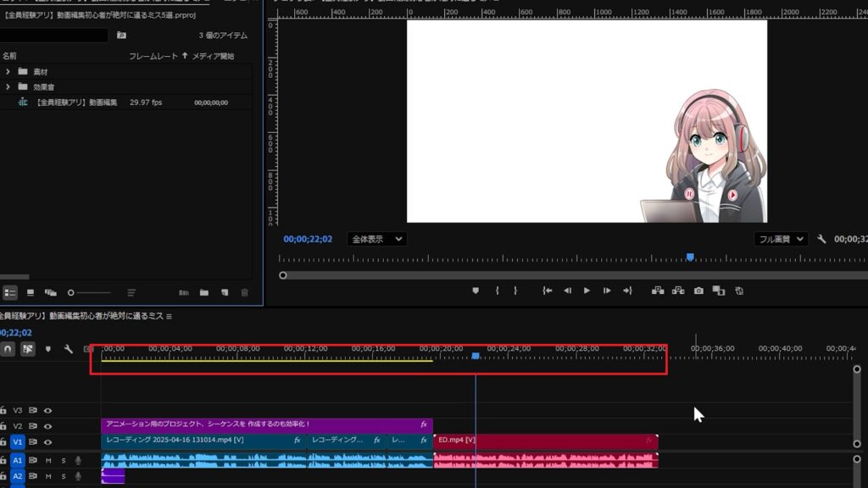
Task: Open sort icons menu in Project panel
Action: 131,292
